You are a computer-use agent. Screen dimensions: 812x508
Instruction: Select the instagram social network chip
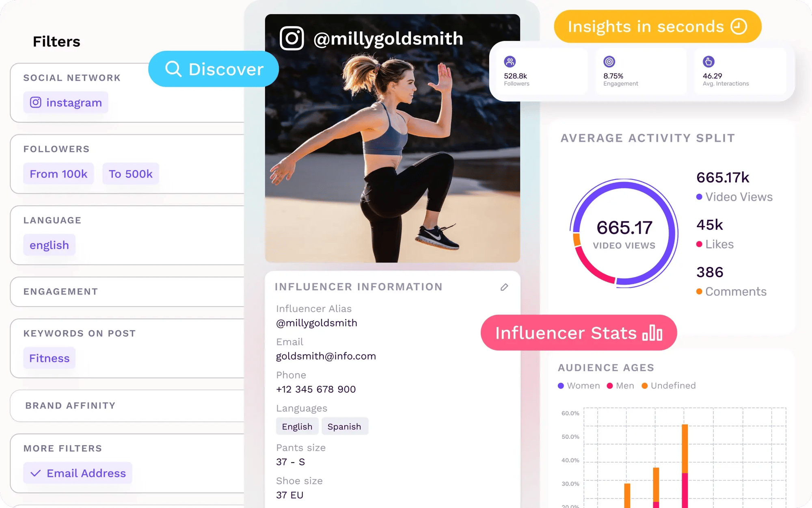pos(66,102)
